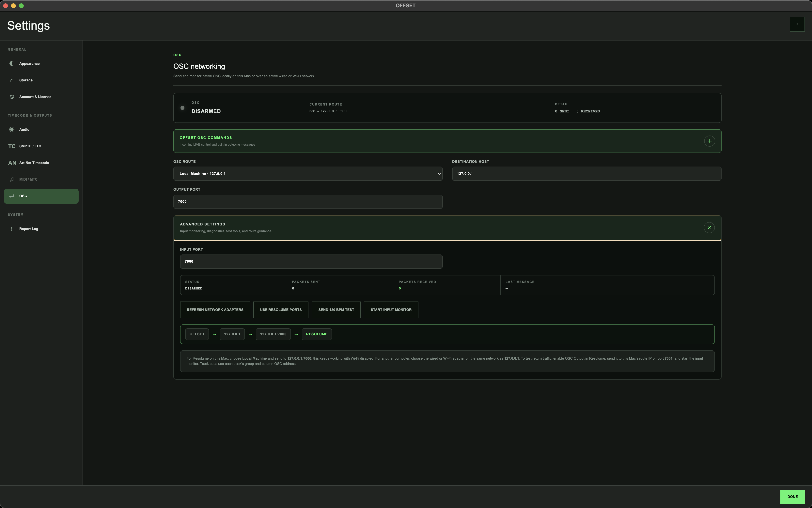Select SMPTE / LTC in sidebar
The height and width of the screenshot is (508, 812).
click(41, 146)
